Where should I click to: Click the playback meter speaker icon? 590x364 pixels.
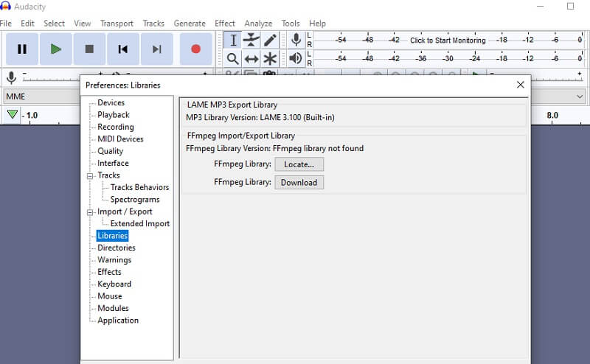296,58
